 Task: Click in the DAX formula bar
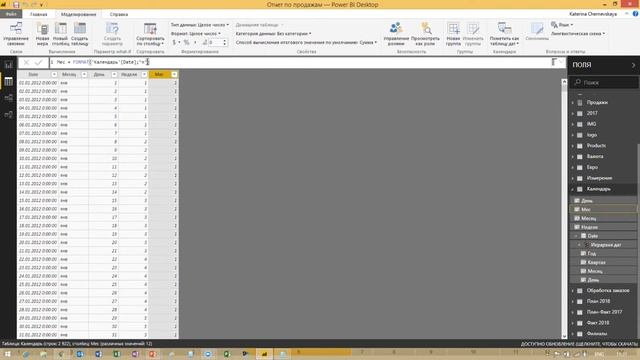click(x=302, y=62)
